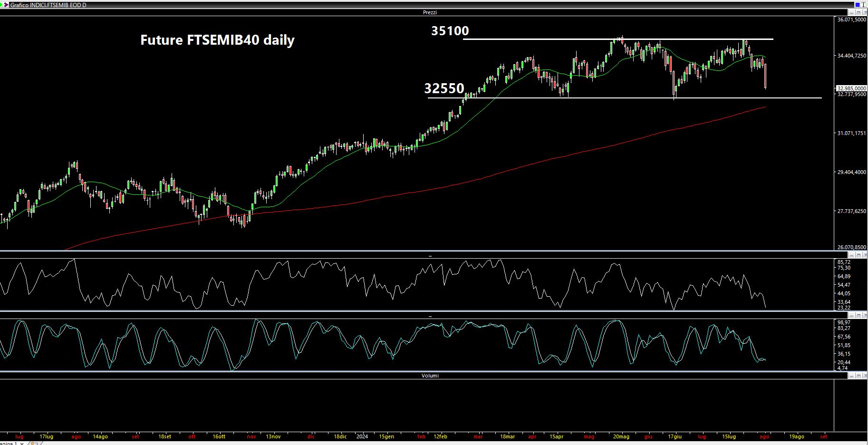Maximize the Volumi panel
The image size is (868, 445).
point(858,376)
